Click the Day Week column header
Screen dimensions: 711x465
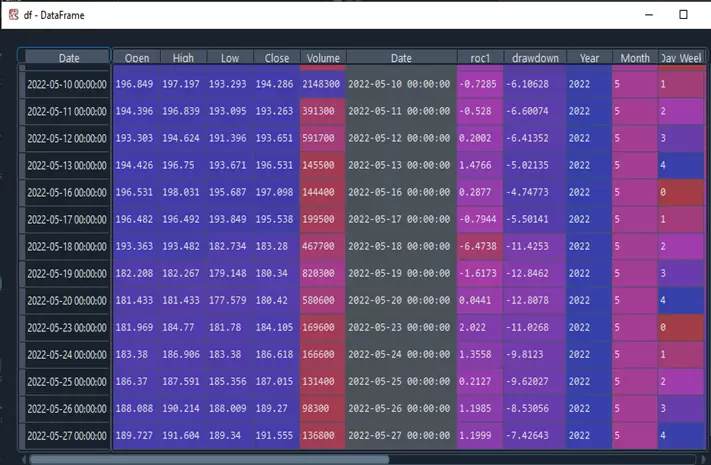click(682, 58)
